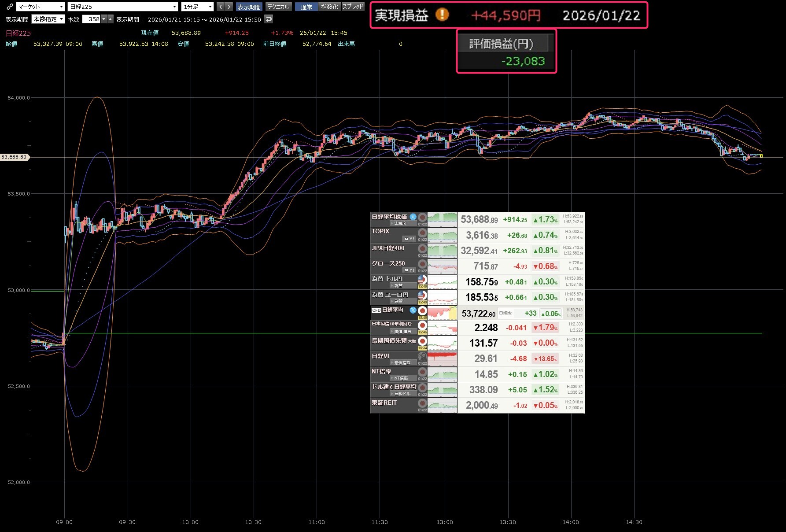Click the 表示期間 button in toolbar

[x=249, y=7]
